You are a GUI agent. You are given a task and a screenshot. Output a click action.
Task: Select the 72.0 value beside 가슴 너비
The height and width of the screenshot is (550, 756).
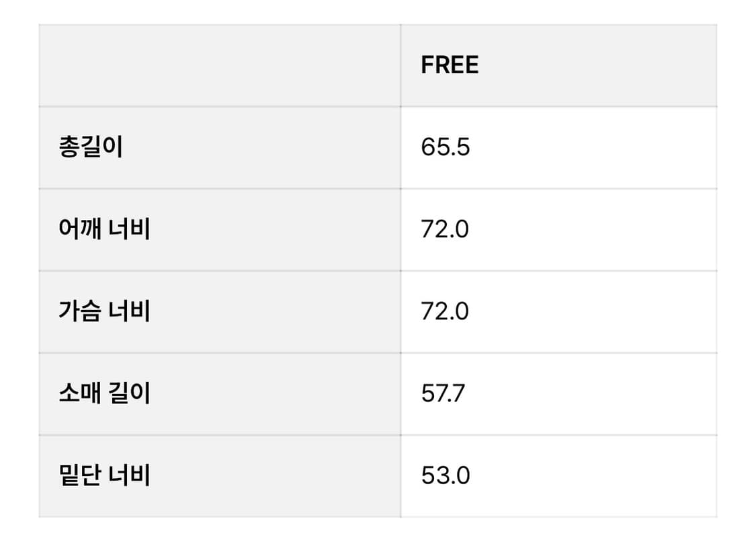pos(445,311)
